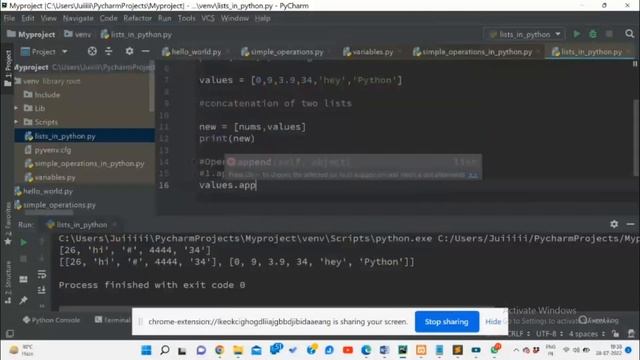Open Windows taskbar search
Image resolution: width=640 pixels, height=360 pixels.
click(x=164, y=350)
